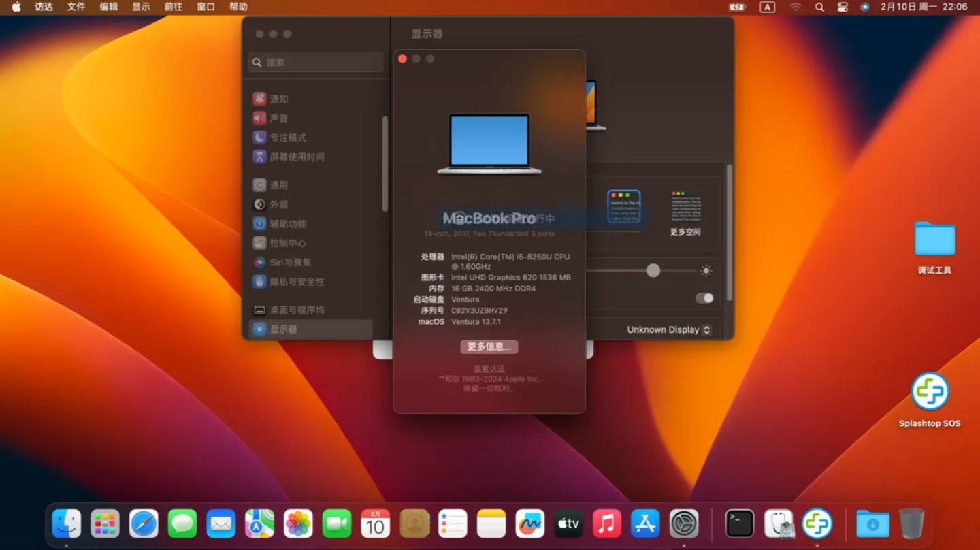Launch Splashtop SOS from the desktop
The height and width of the screenshot is (550, 980).
pos(930,393)
